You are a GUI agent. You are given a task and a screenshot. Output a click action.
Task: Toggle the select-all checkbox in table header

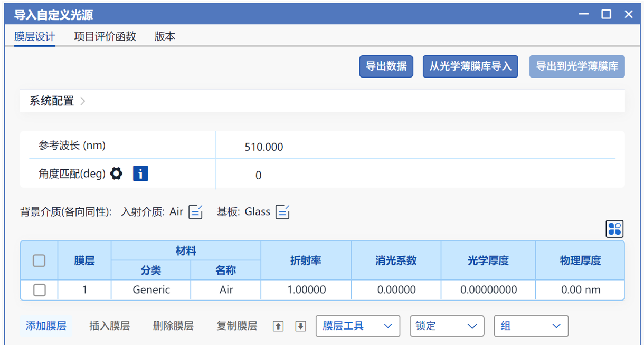click(x=39, y=260)
